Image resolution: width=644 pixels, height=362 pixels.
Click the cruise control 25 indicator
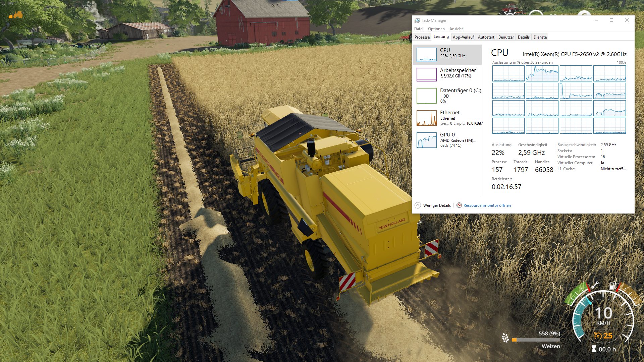(x=603, y=336)
